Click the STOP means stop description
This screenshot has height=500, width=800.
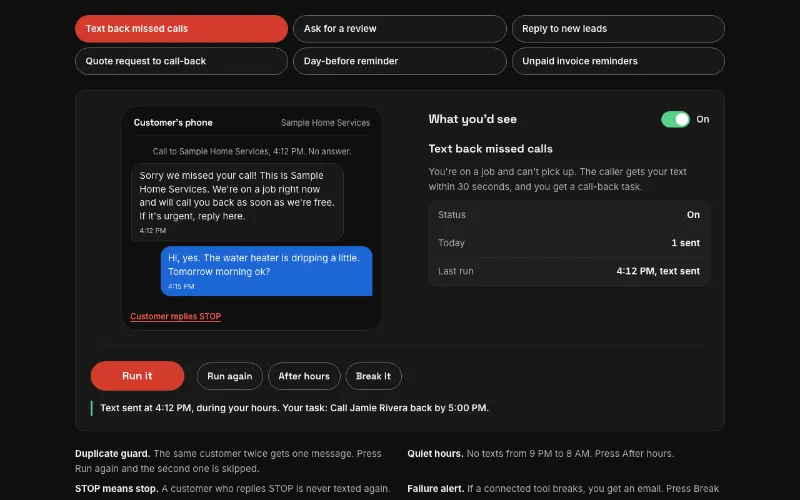(233, 489)
